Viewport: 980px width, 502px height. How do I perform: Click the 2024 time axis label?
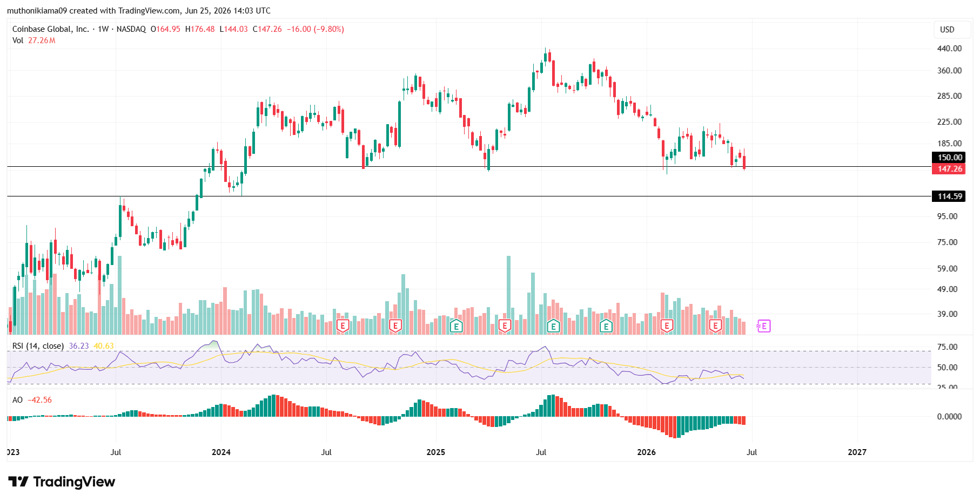point(221,452)
